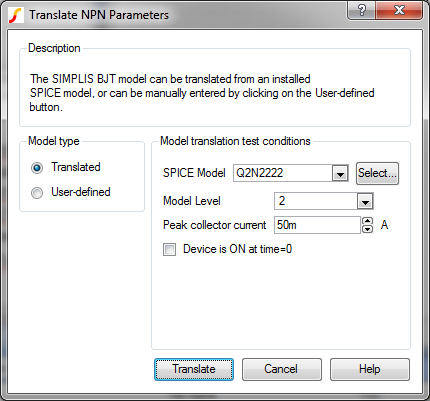
Task: Open the SPICE Model dropdown arrow
Action: 340,173
